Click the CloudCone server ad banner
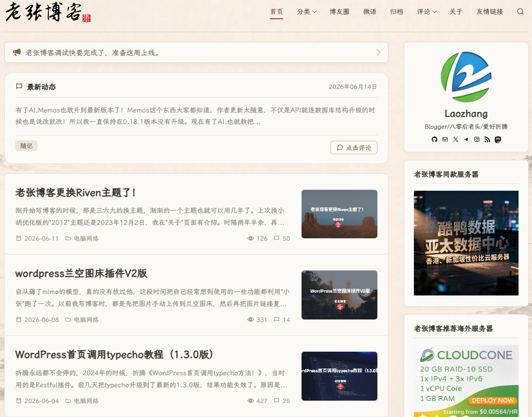The height and width of the screenshot is (417, 532). 466,380
